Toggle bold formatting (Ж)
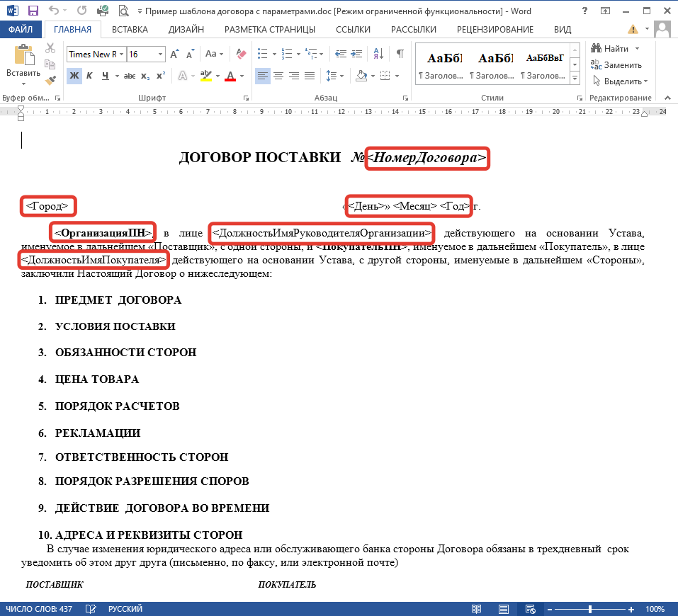The image size is (678, 616). click(74, 76)
